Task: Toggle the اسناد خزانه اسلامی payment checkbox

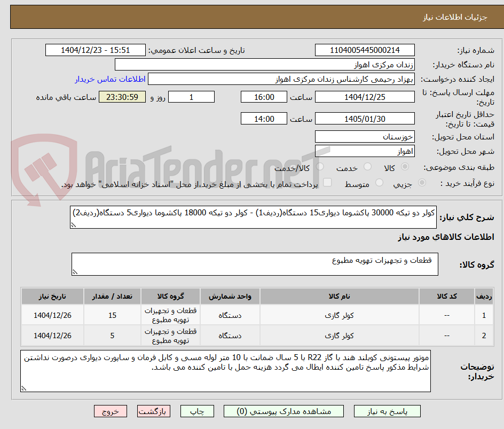Action: [327, 182]
